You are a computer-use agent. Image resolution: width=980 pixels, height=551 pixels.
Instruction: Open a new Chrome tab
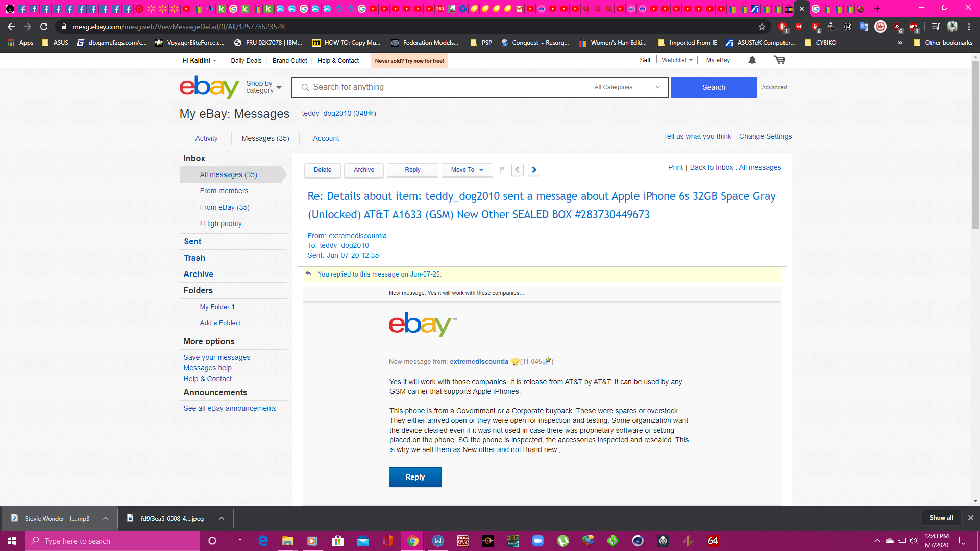877,9
